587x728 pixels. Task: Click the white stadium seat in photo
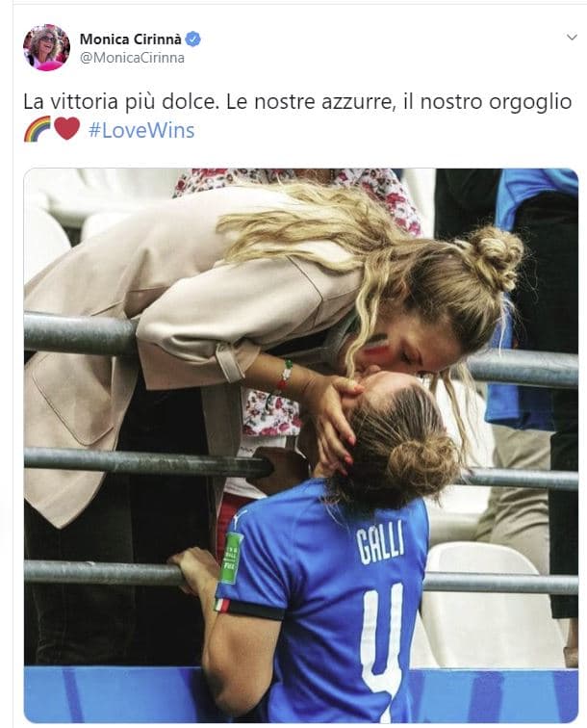tap(490, 606)
